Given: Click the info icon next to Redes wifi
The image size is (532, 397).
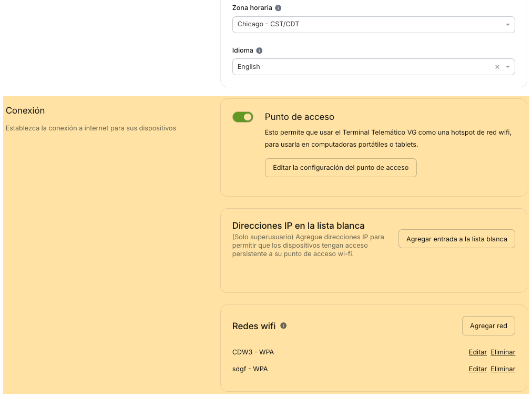Looking at the screenshot, I should pos(283,326).
